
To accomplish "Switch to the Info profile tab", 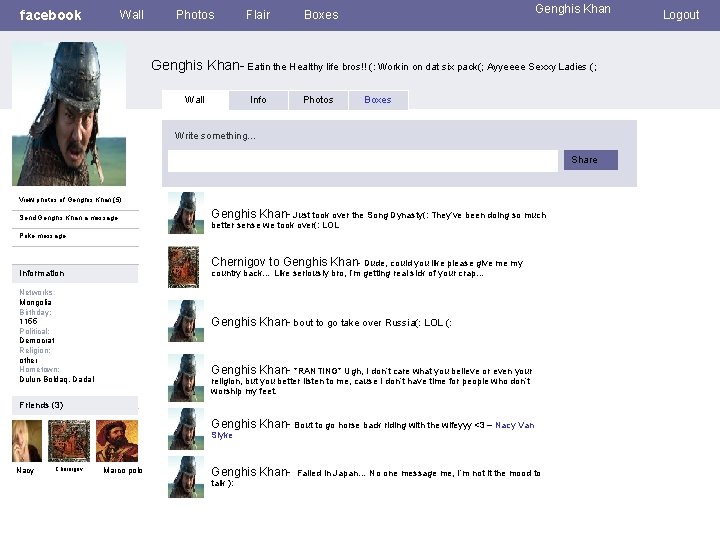I will [258, 100].
